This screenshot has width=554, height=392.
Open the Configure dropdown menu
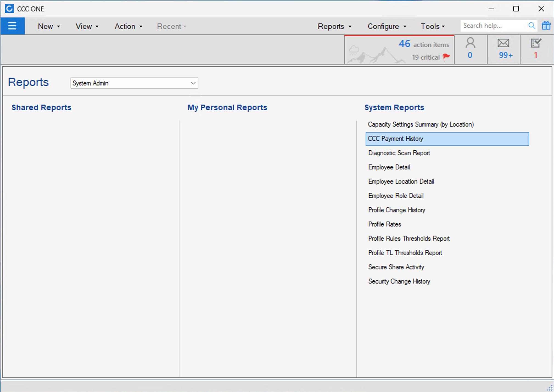387,26
